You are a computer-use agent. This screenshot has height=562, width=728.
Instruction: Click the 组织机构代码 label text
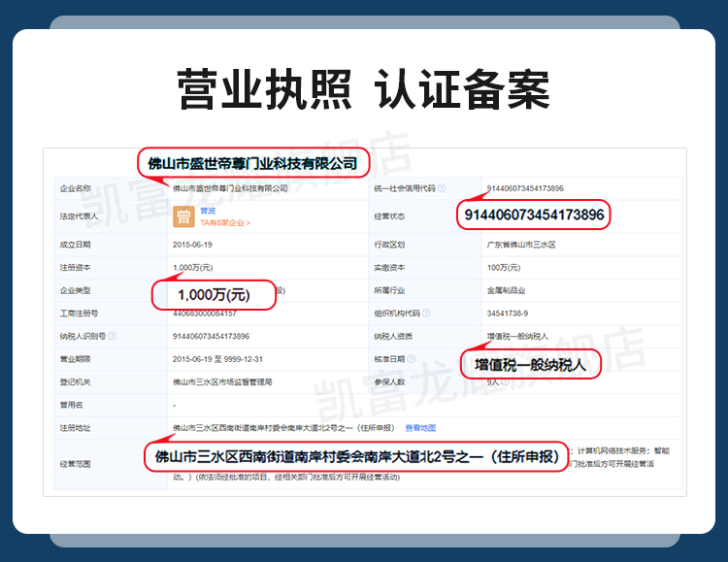[x=397, y=314]
